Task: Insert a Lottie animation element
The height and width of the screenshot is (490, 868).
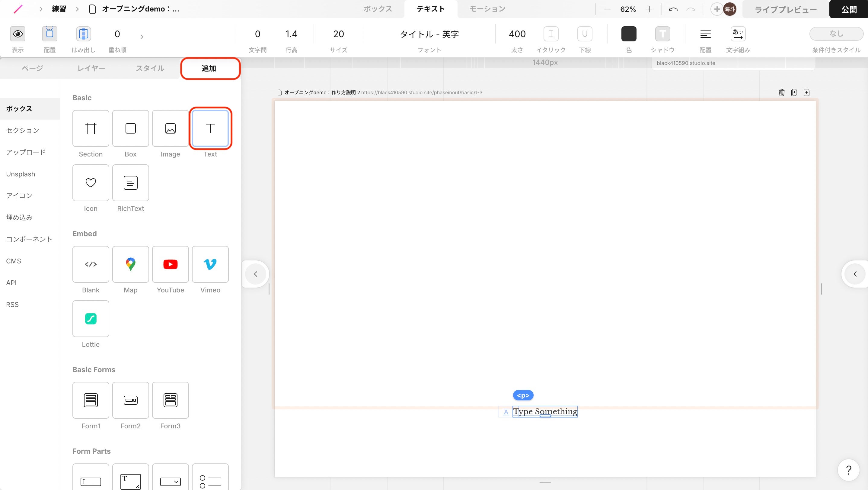Action: 91,318
